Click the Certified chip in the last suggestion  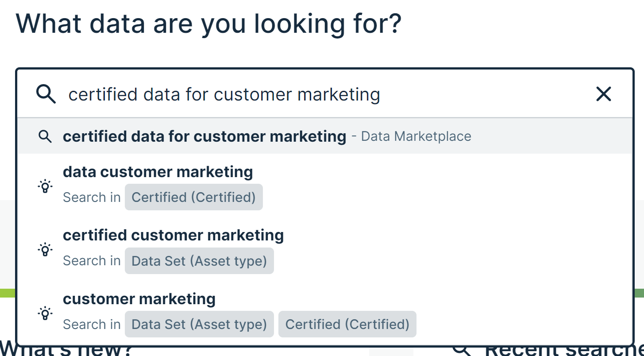point(347,324)
